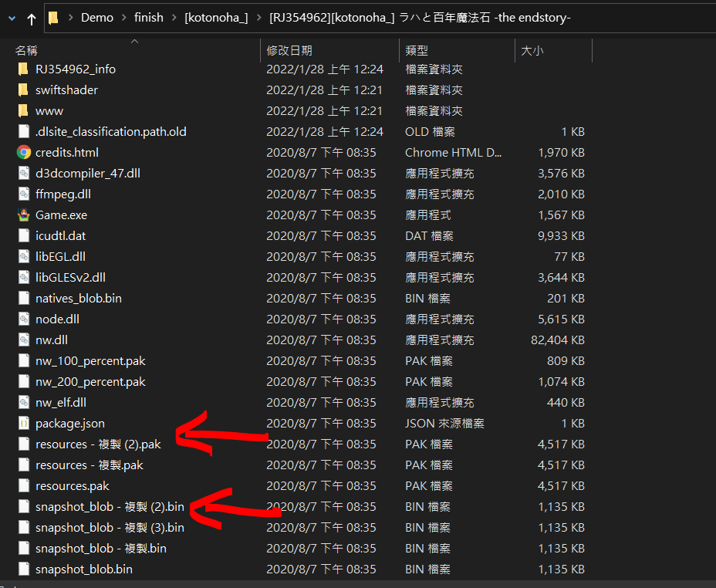Image resolution: width=716 pixels, height=588 pixels.
Task: Select resources - 複製.pak file name
Action: tap(89, 465)
